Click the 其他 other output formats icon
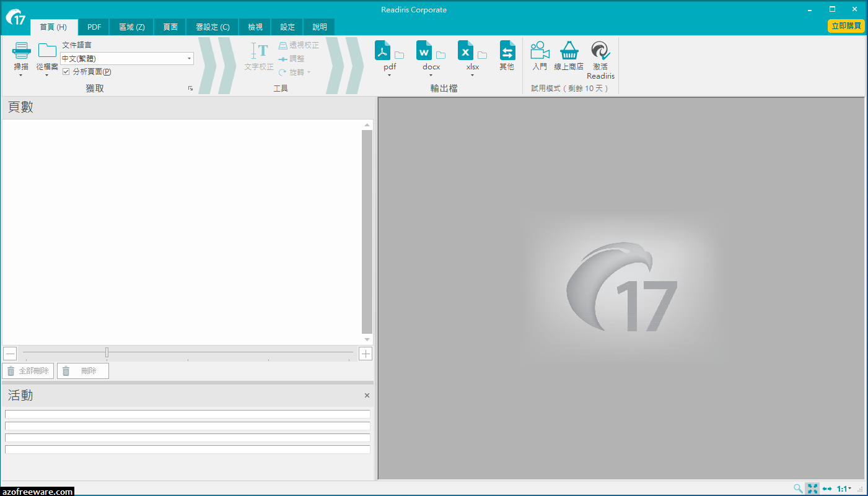Image resolution: width=868 pixels, height=496 pixels. coord(507,51)
